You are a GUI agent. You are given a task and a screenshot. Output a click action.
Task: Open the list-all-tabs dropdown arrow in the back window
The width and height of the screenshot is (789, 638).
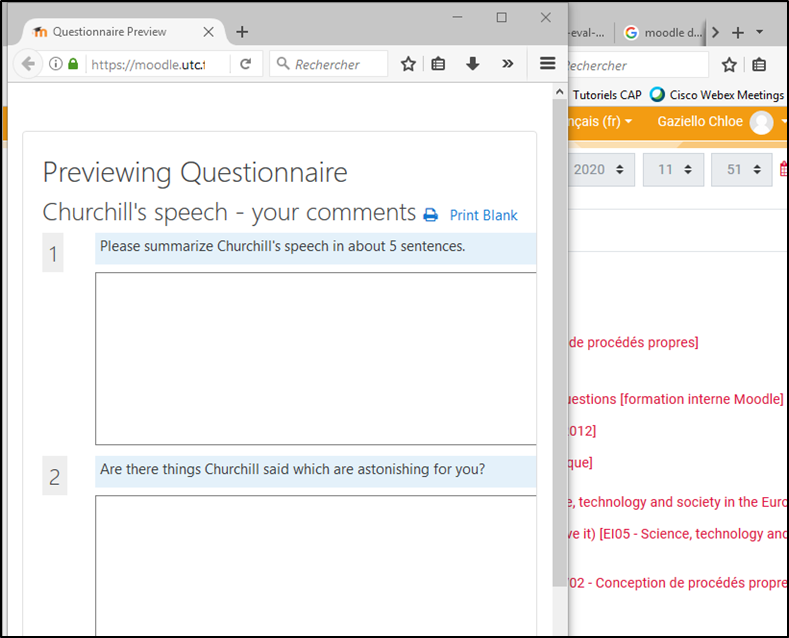tap(760, 32)
